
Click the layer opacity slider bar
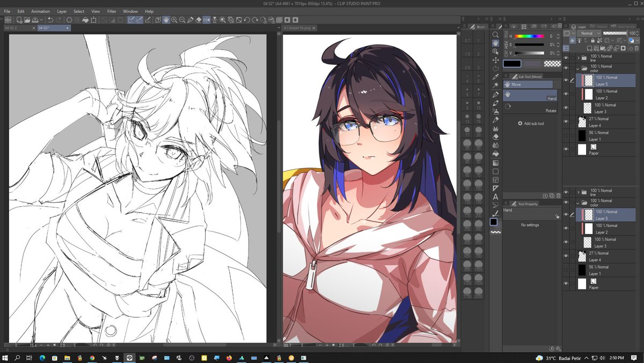pyautogui.click(x=615, y=33)
